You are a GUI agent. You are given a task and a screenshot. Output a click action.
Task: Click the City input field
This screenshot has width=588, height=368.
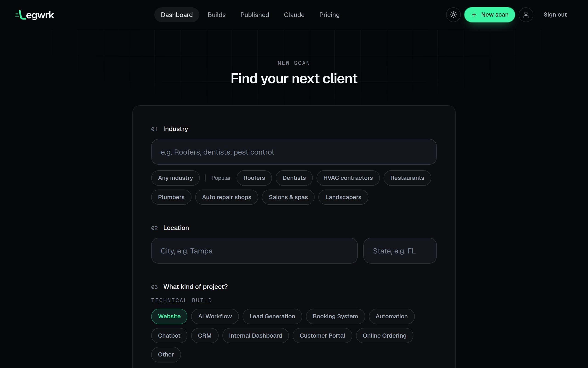pos(254,251)
